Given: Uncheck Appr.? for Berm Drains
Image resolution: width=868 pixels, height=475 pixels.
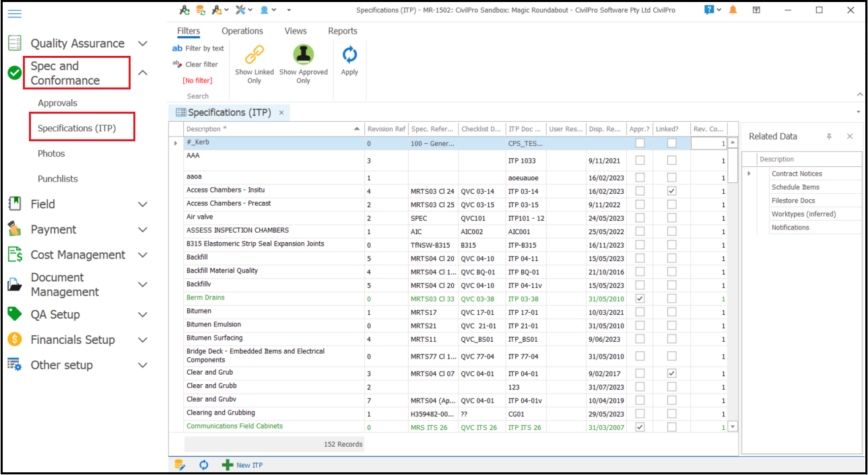Looking at the screenshot, I should tap(640, 299).
